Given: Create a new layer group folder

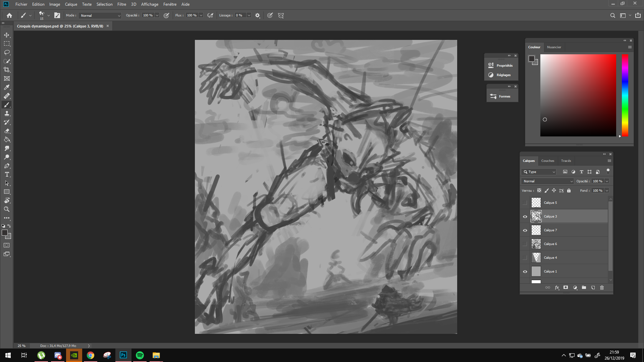Looking at the screenshot, I should pos(584,288).
